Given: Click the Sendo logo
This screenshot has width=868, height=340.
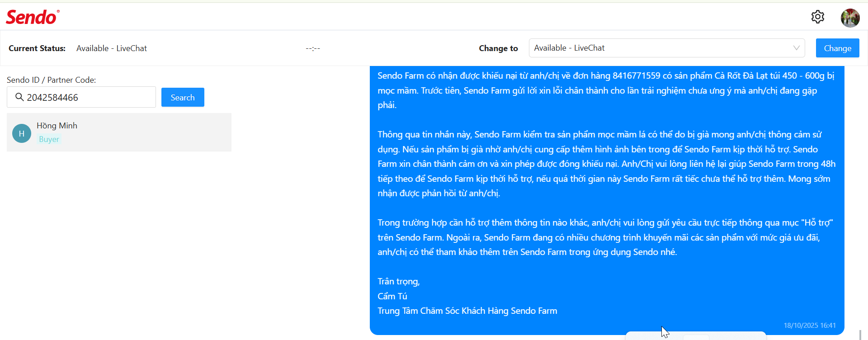Looking at the screenshot, I should pos(32,17).
